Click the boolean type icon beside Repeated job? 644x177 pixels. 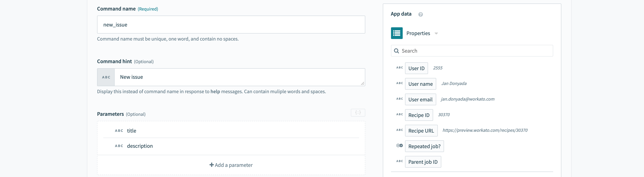[399, 145]
